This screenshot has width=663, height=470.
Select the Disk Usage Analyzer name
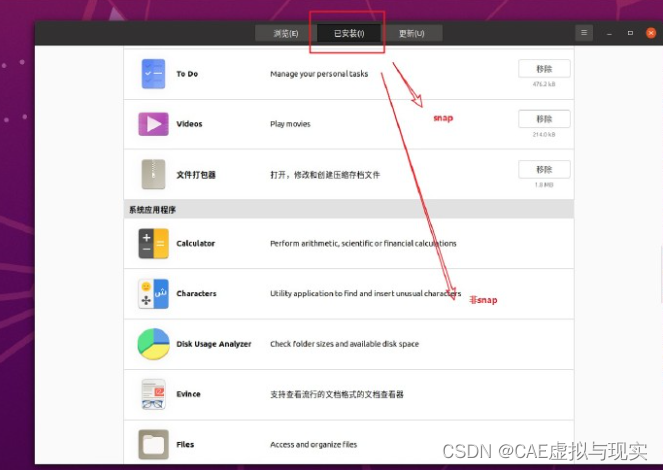tap(214, 344)
